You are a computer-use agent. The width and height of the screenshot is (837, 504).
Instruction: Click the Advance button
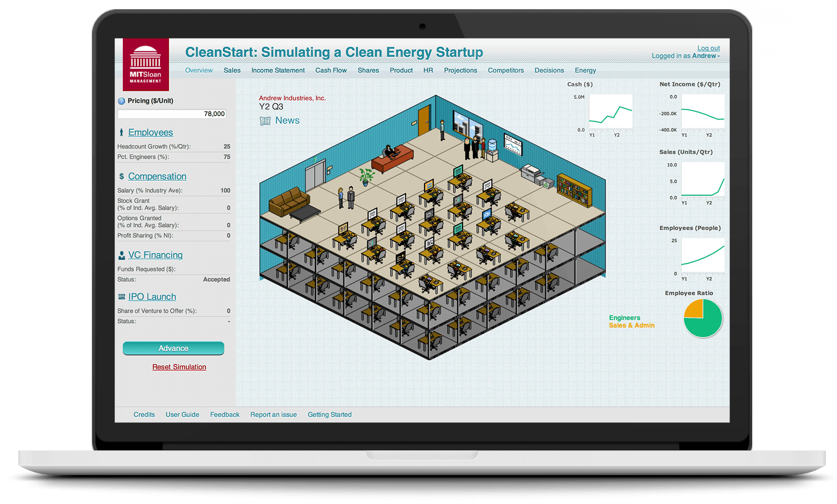tap(173, 348)
